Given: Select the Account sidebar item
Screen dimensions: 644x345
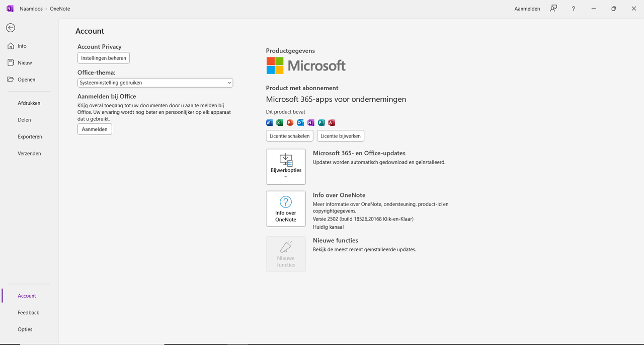Looking at the screenshot, I should tap(29, 296).
